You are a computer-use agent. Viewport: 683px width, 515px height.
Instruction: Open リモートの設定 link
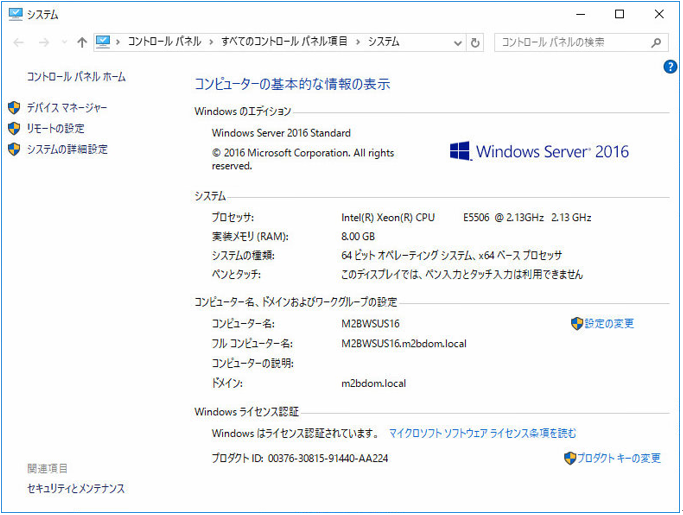point(55,129)
